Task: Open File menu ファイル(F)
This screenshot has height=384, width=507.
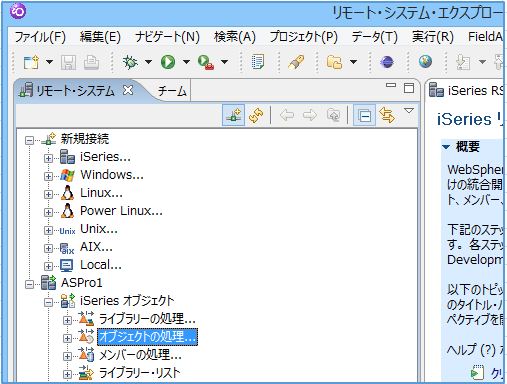Action: (x=40, y=37)
